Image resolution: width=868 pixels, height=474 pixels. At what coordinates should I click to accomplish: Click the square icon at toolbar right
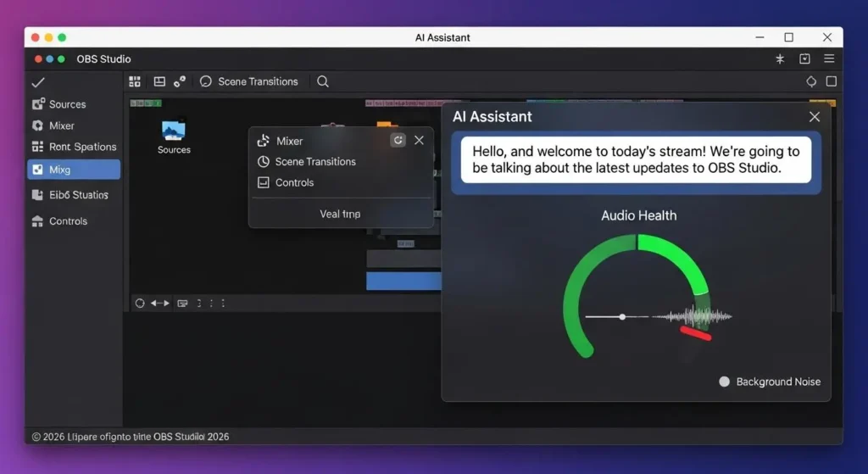832,81
